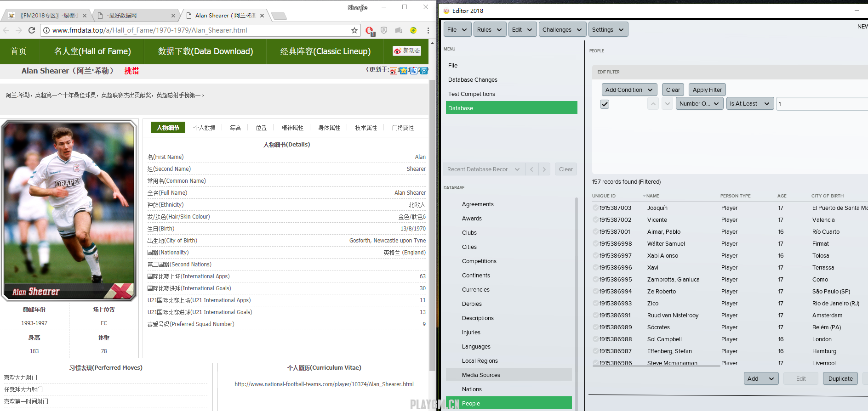Open the File dropdown in Editor toolbar
Image resolution: width=868 pixels, height=411 pixels.
click(457, 30)
